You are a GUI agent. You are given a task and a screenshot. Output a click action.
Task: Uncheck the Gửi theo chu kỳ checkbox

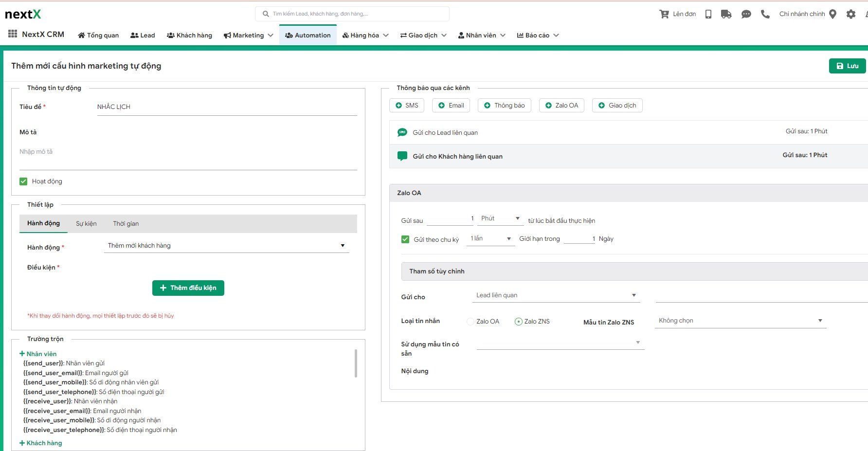[x=405, y=239]
